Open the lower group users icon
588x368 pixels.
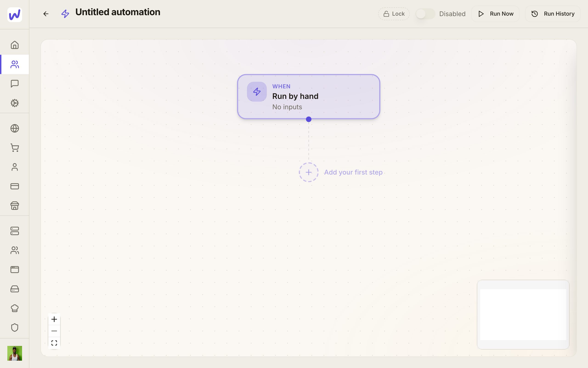(x=14, y=250)
